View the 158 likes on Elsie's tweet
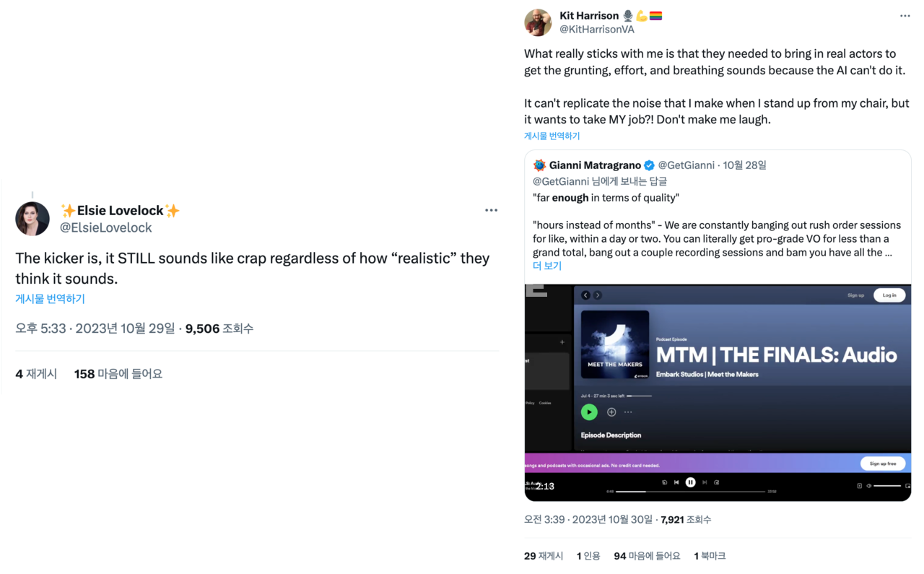The height and width of the screenshot is (574, 924). point(118,374)
